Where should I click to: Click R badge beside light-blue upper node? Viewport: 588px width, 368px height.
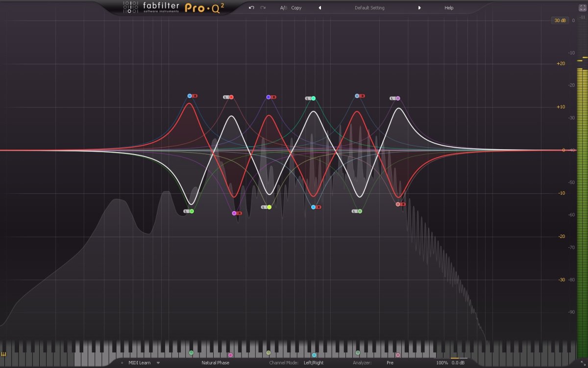pos(362,96)
